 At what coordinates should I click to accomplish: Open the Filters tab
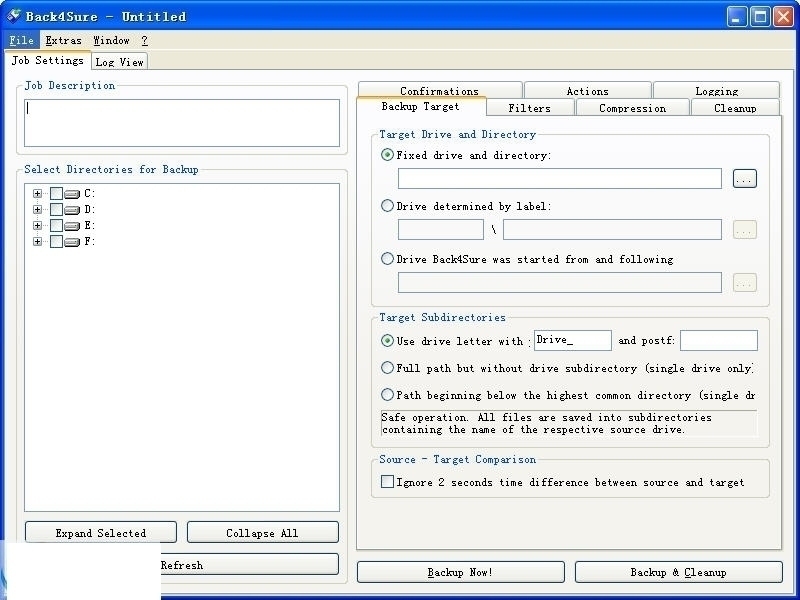pyautogui.click(x=530, y=108)
